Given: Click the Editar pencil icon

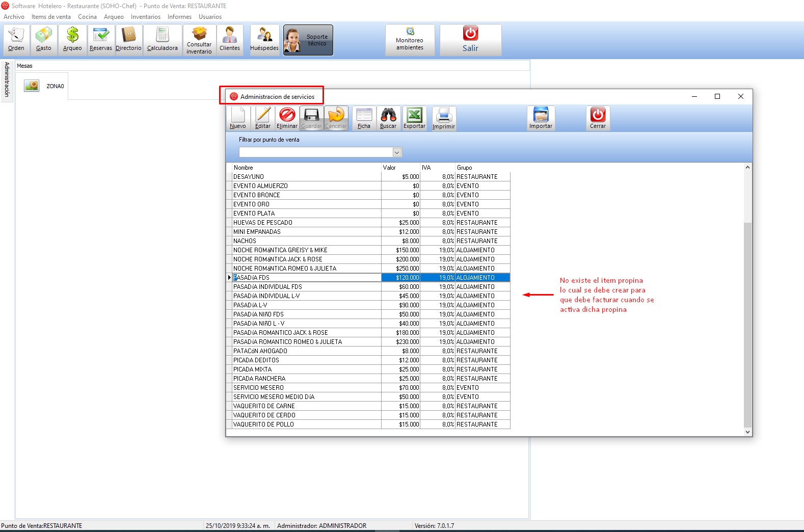Looking at the screenshot, I should coord(262,118).
